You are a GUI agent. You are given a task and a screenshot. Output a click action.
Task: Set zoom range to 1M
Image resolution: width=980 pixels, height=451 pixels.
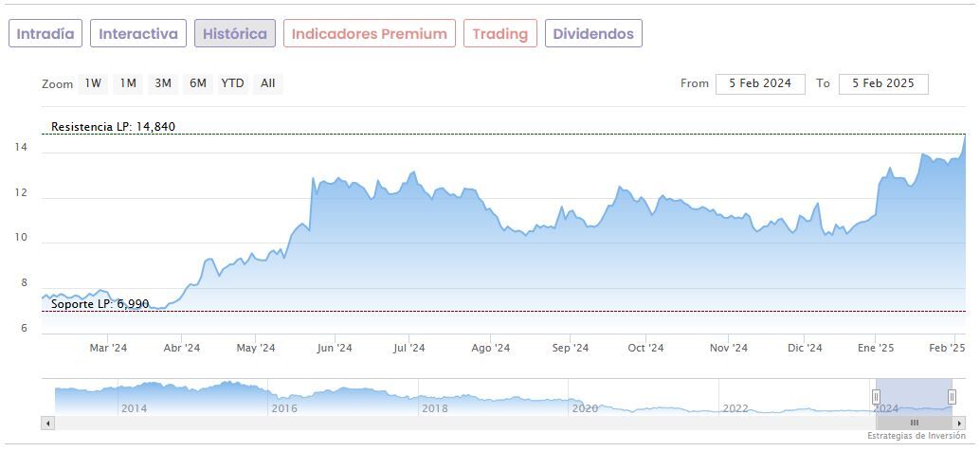tap(128, 83)
